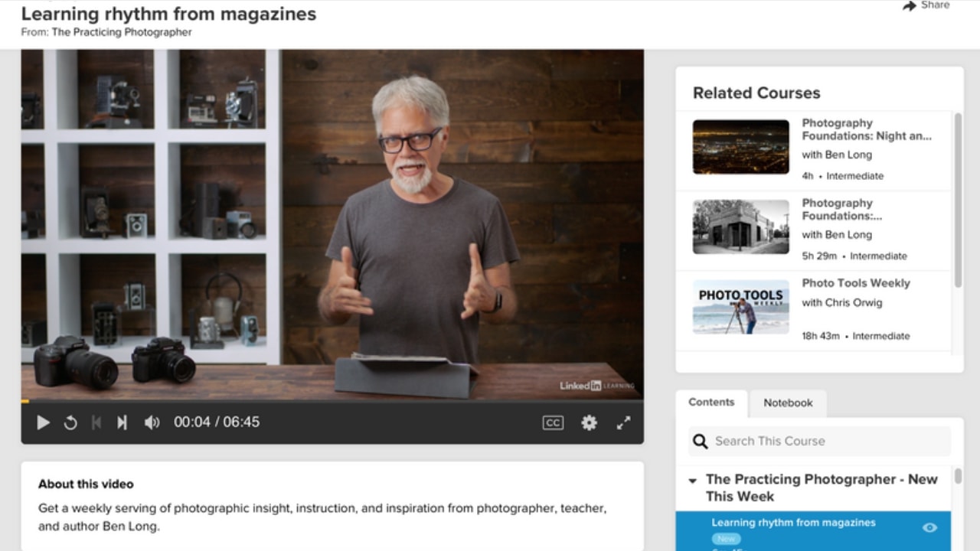This screenshot has width=980, height=551.
Task: Click the replay/rewind circular arrow icon
Action: (70, 422)
